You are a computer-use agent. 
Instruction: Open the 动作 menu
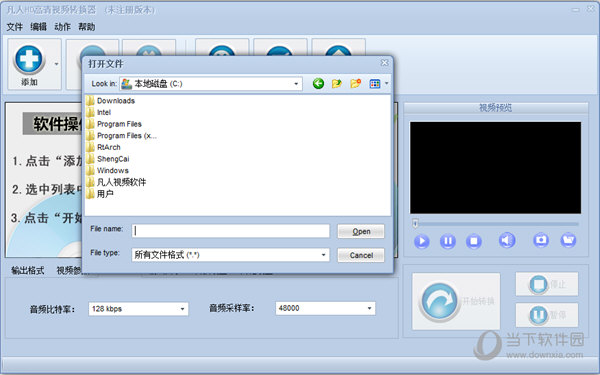(x=62, y=27)
